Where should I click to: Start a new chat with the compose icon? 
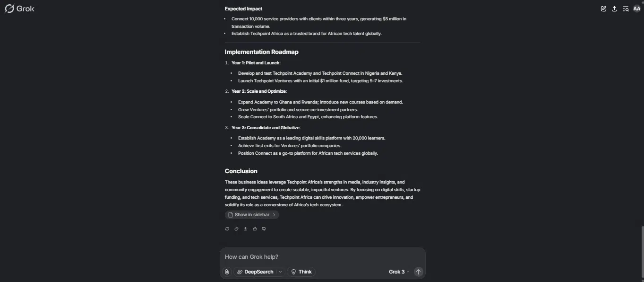pos(603,9)
